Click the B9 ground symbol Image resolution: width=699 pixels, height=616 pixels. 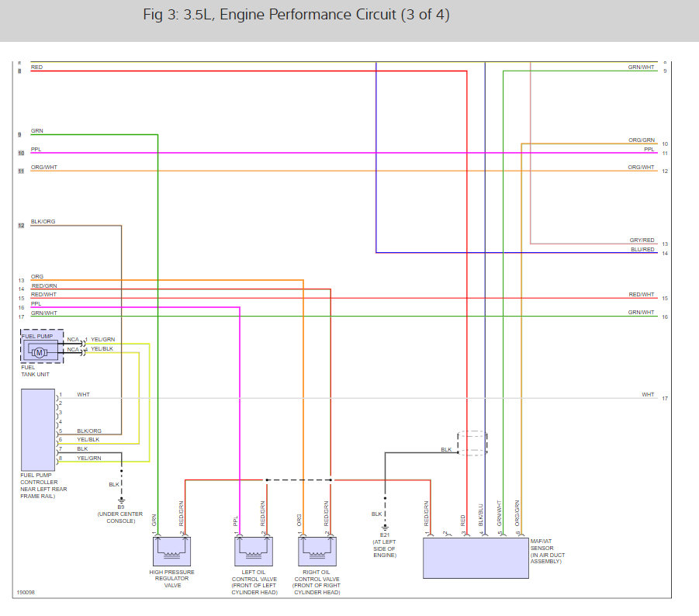pyautogui.click(x=121, y=501)
